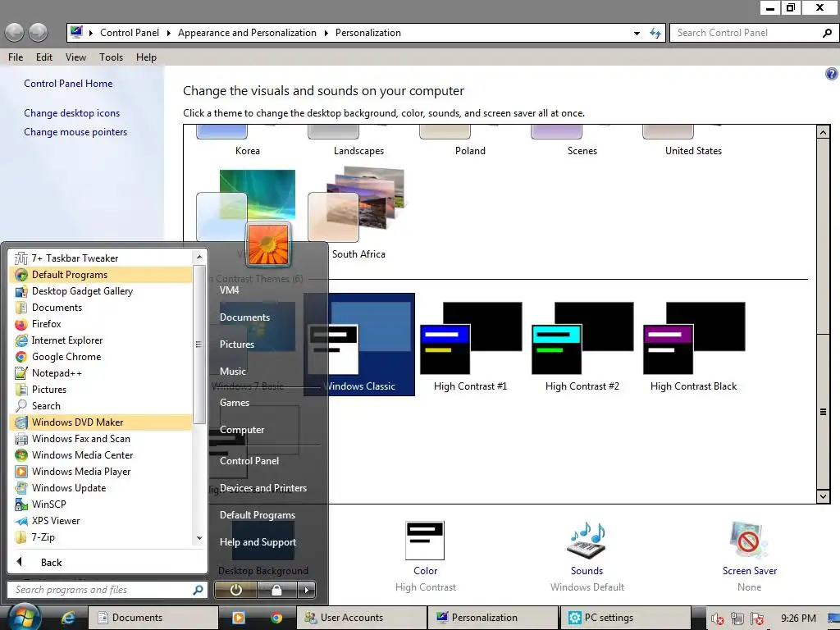Select the Windows Classic theme

(x=359, y=345)
